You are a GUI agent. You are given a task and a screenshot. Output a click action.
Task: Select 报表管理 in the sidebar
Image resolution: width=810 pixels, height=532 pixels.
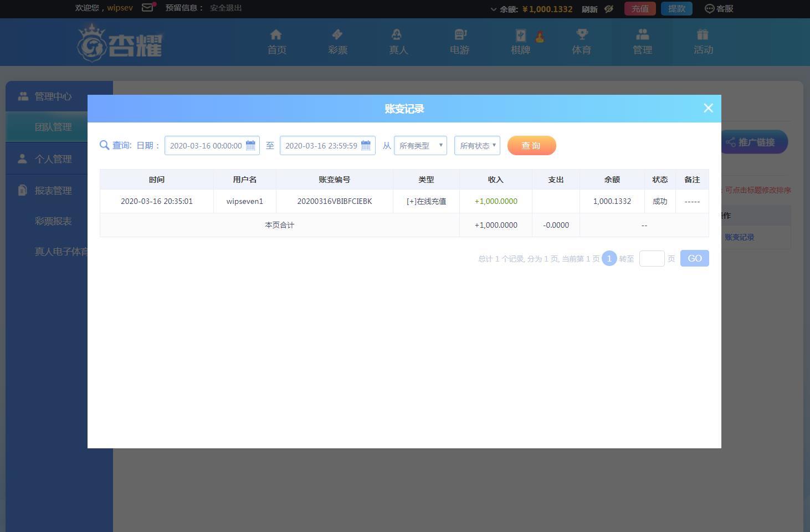53,191
